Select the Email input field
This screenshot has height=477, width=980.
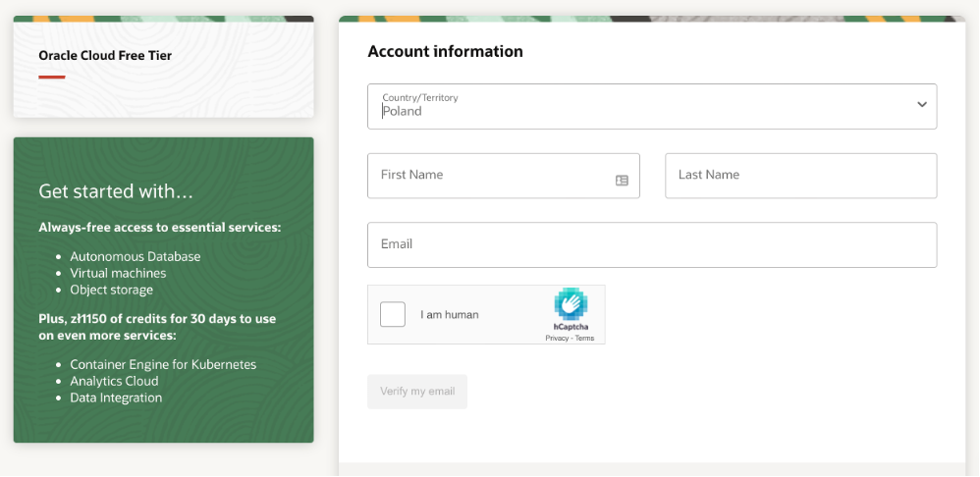click(652, 244)
